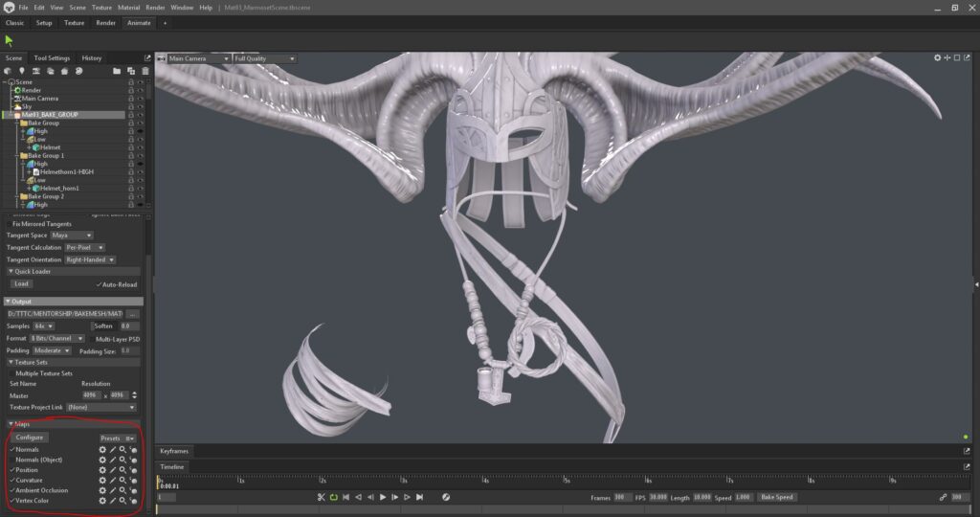Click the gear settings icon for Normals map
Viewport: 980px width, 517px height.
point(102,449)
